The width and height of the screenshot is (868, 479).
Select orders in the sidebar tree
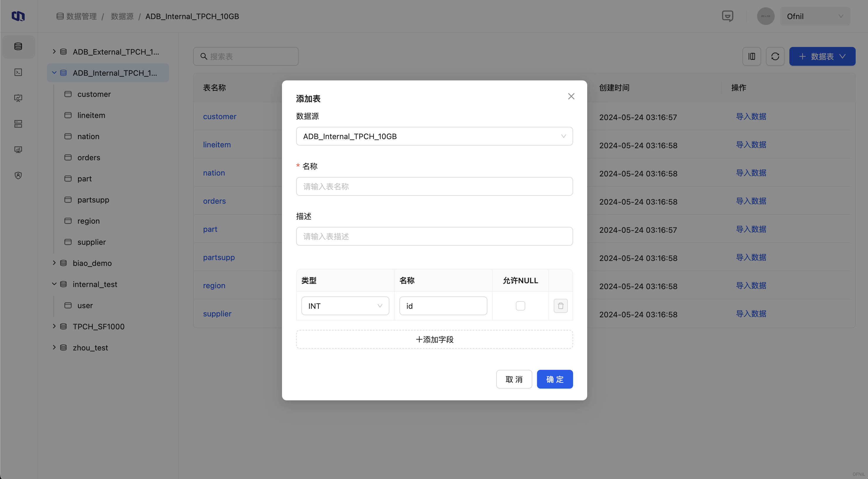tap(89, 157)
